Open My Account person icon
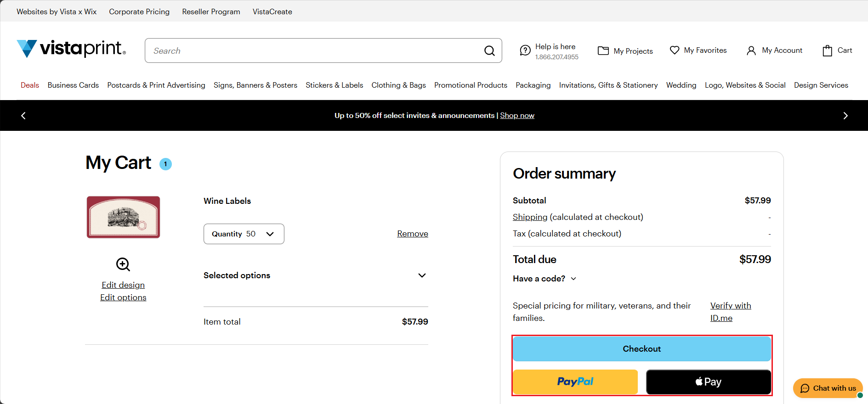Screen dimensions: 868x404 point(751,50)
